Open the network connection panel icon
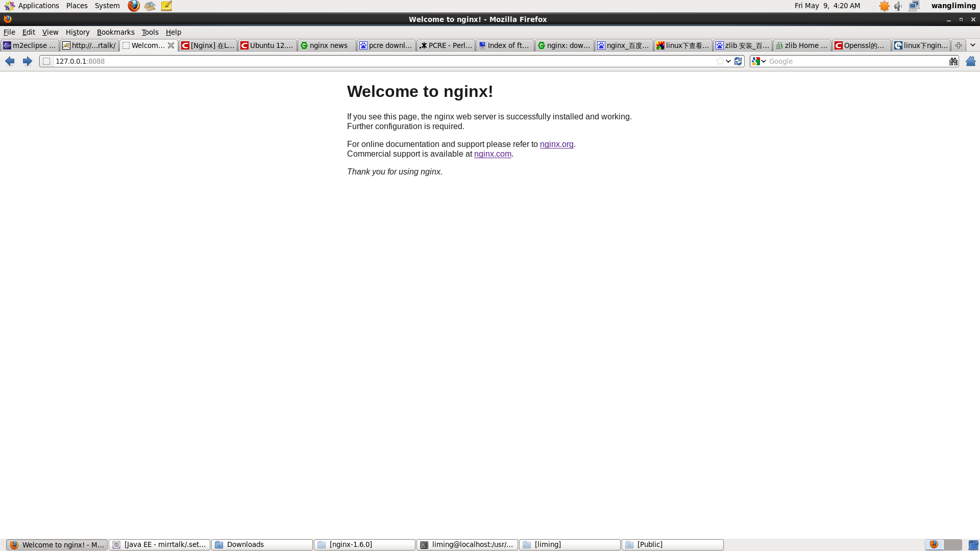Screen dimensions: 980x551 914,6
